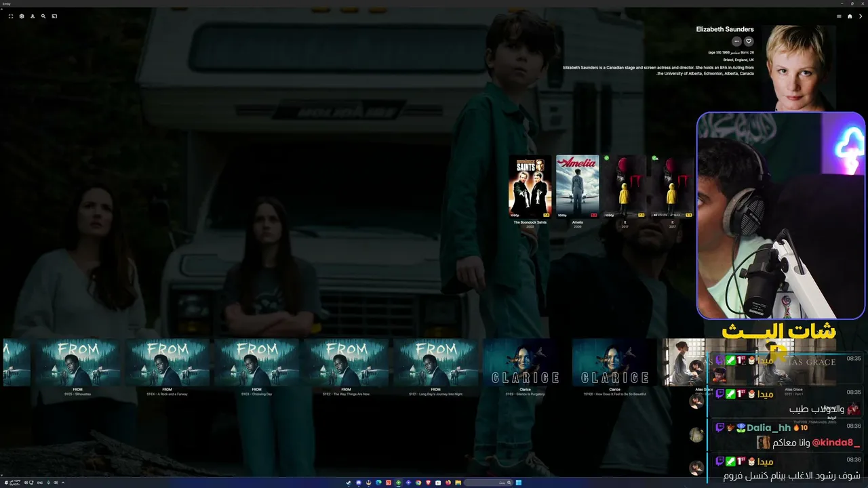Image resolution: width=868 pixels, height=488 pixels.
Task: Open FROM episode S1E5 Silhouettes
Action: [x=77, y=363]
